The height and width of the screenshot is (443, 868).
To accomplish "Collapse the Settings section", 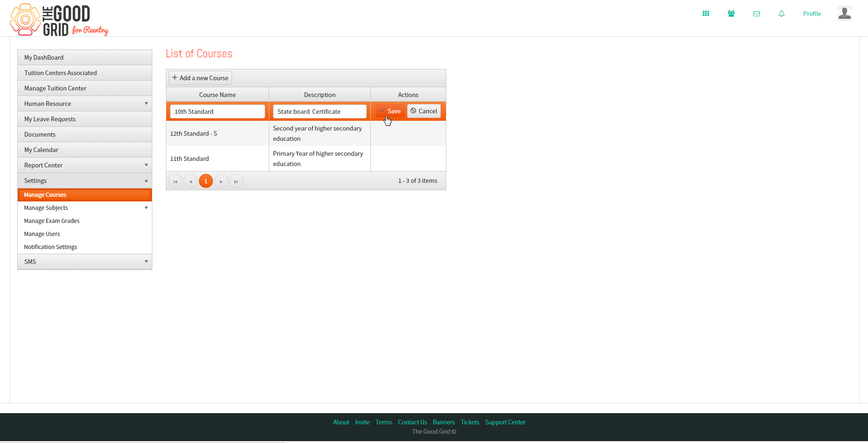I will pyautogui.click(x=85, y=180).
